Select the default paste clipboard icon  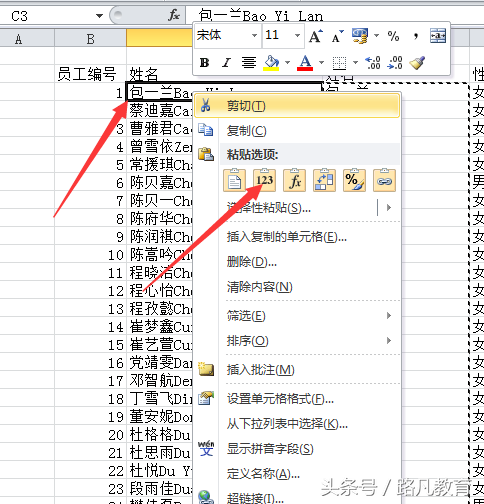tap(234, 180)
